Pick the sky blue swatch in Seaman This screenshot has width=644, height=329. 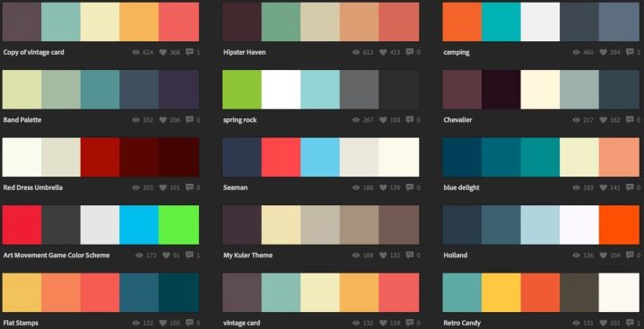[320, 157]
